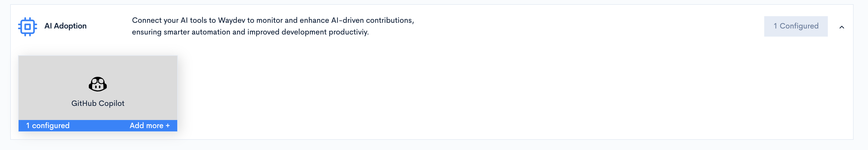Click the number in '1 Configured' badge
868x150 pixels.
775,26
